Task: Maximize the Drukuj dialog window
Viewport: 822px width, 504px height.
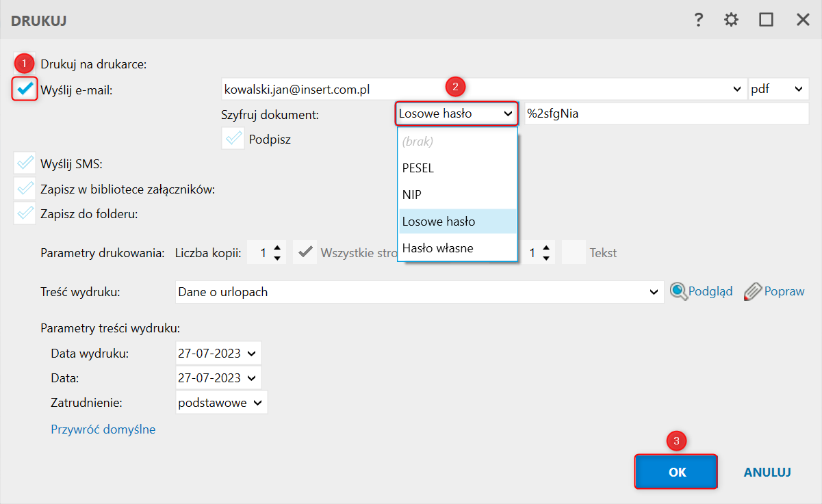Action: tap(767, 20)
